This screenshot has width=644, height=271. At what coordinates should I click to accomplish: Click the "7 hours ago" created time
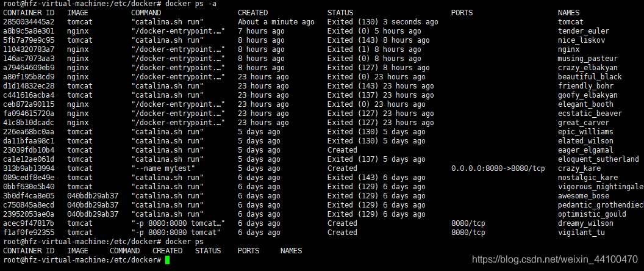(x=261, y=31)
